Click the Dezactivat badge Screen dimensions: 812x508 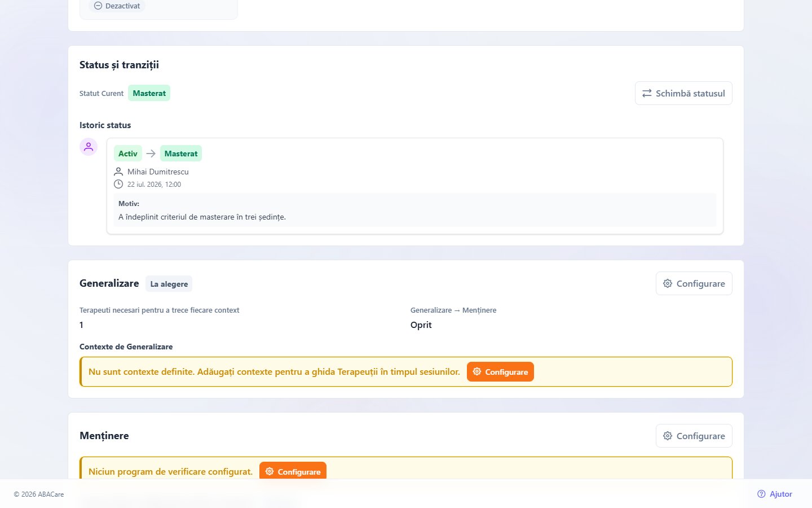[x=117, y=6]
